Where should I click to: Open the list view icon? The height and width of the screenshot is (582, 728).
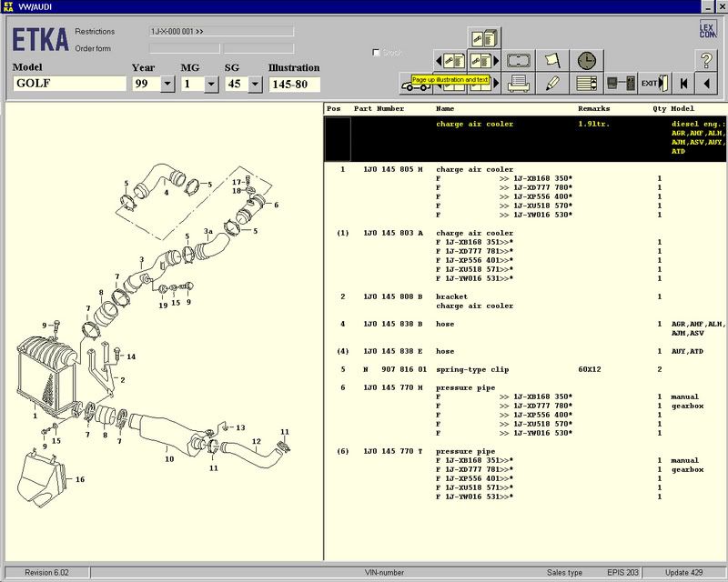[586, 84]
